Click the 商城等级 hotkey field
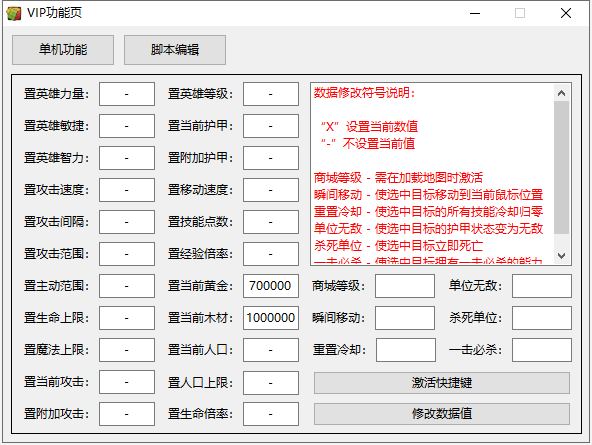Image resolution: width=592 pixels, height=445 pixels. pyautogui.click(x=405, y=286)
